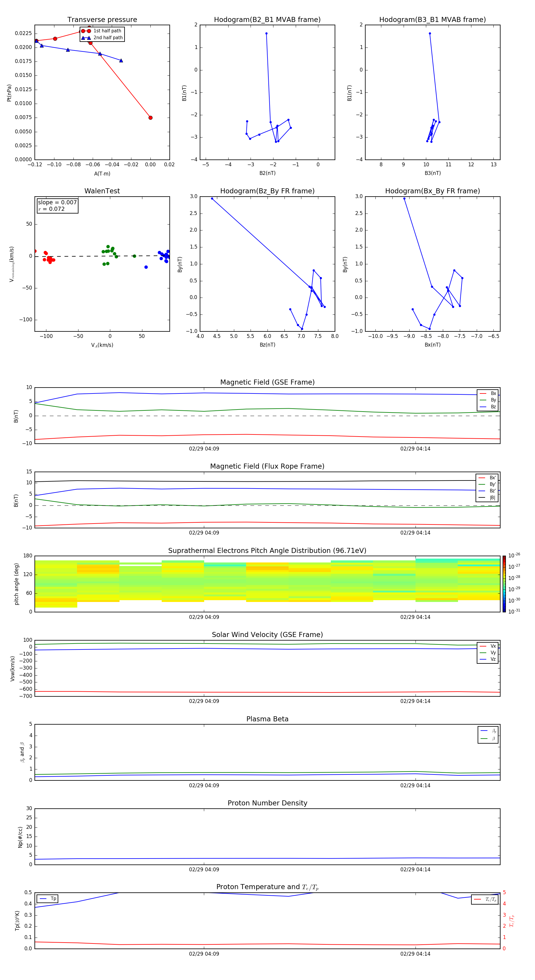The width and height of the screenshot is (535, 980).
Task: Click "02/29 04:14" tick under Proton Number Density
Action: 415,870
